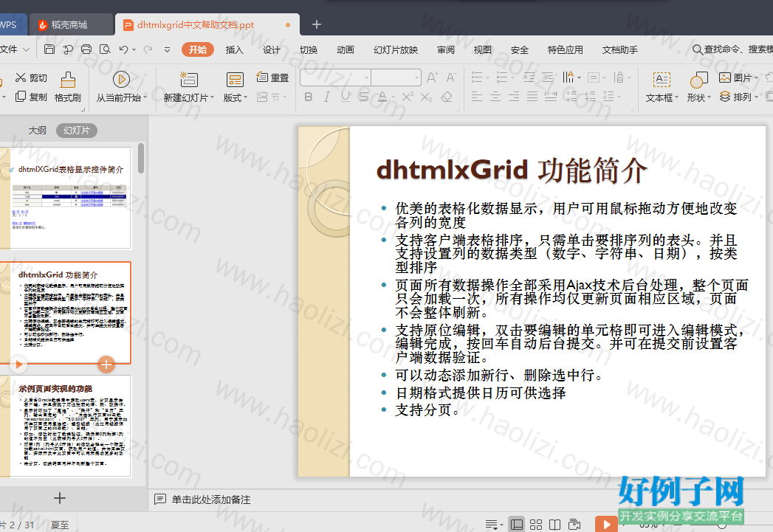
Task: Click the Reset (重置) slide button
Action: (272, 77)
